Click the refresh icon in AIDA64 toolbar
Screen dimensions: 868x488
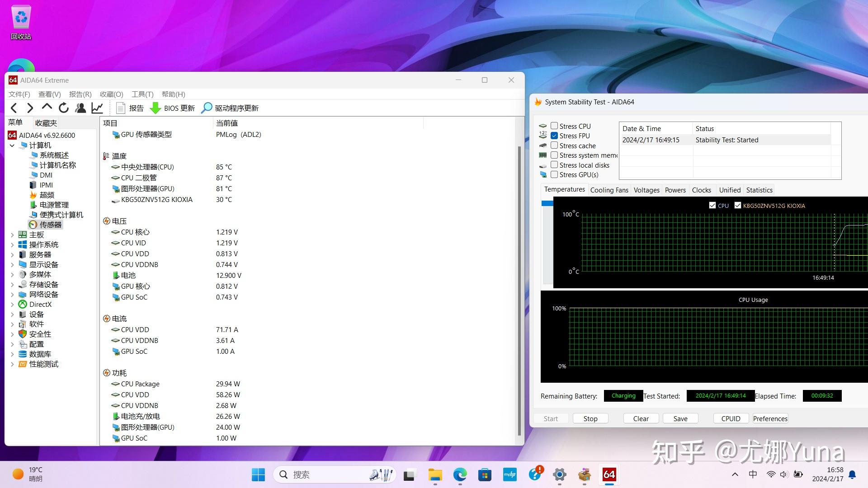pos(64,108)
